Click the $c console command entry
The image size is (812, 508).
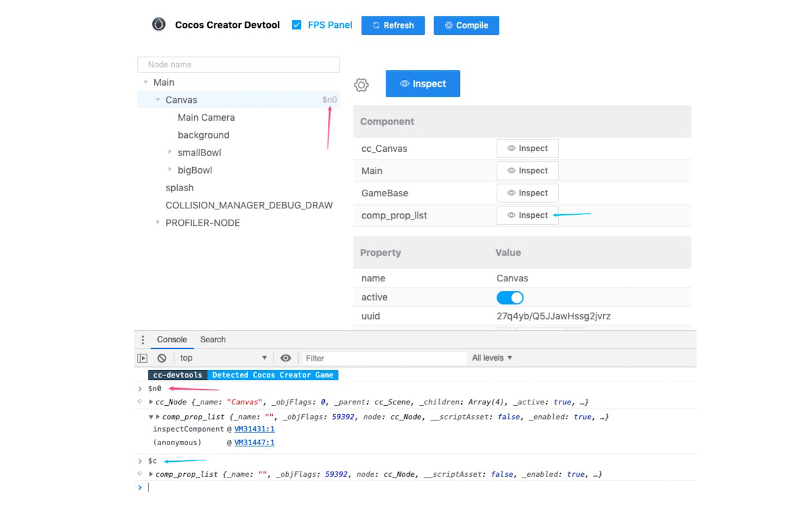(152, 461)
